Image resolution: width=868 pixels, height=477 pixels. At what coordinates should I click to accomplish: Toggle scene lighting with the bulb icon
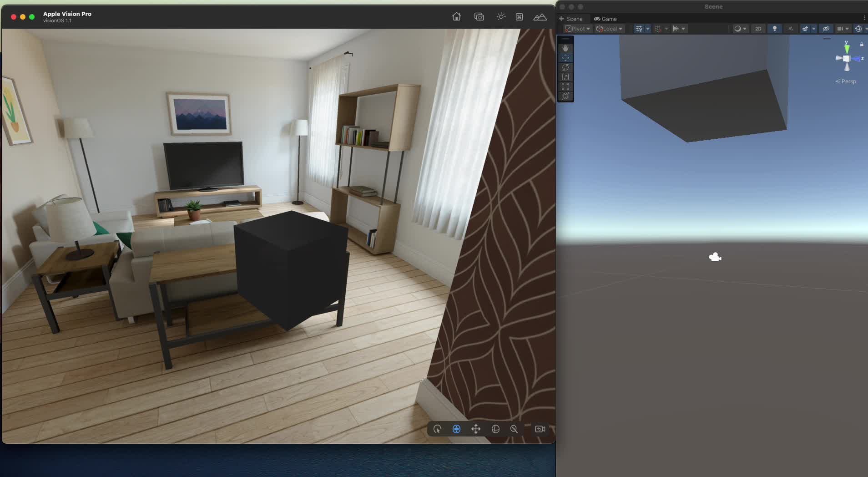click(x=774, y=29)
